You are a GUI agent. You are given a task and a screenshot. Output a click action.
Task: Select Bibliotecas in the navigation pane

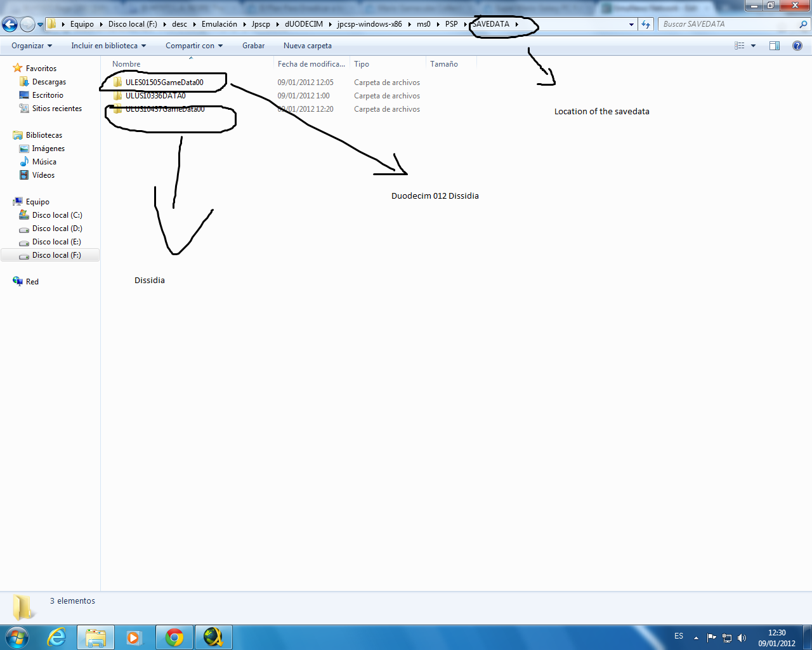point(44,135)
